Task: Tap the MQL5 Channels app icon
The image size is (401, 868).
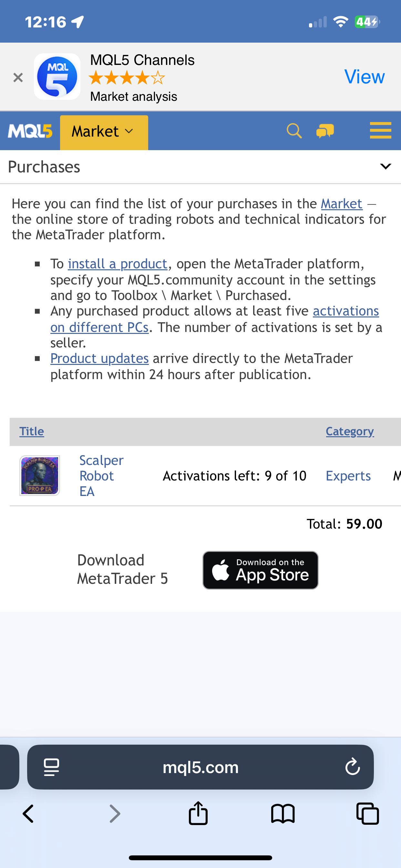Action: (x=57, y=77)
